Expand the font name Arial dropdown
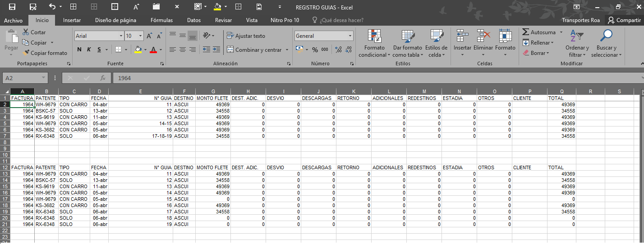 point(121,36)
